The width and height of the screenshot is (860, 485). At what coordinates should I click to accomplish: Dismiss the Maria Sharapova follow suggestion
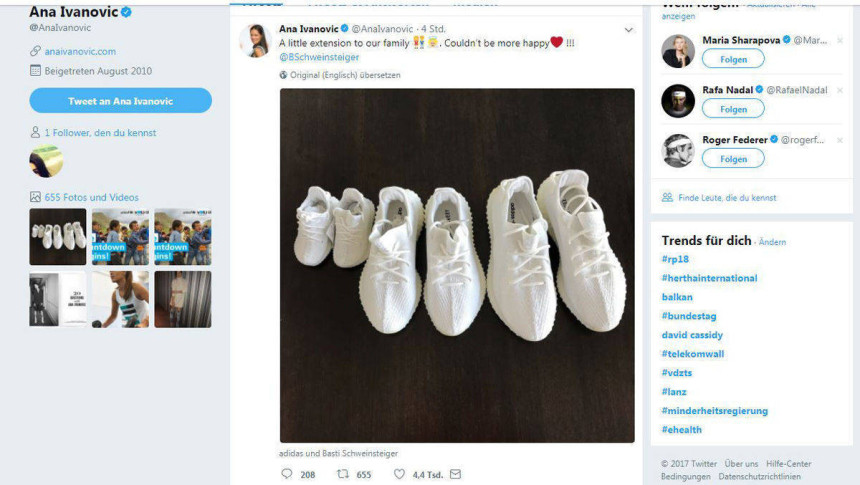coord(840,40)
